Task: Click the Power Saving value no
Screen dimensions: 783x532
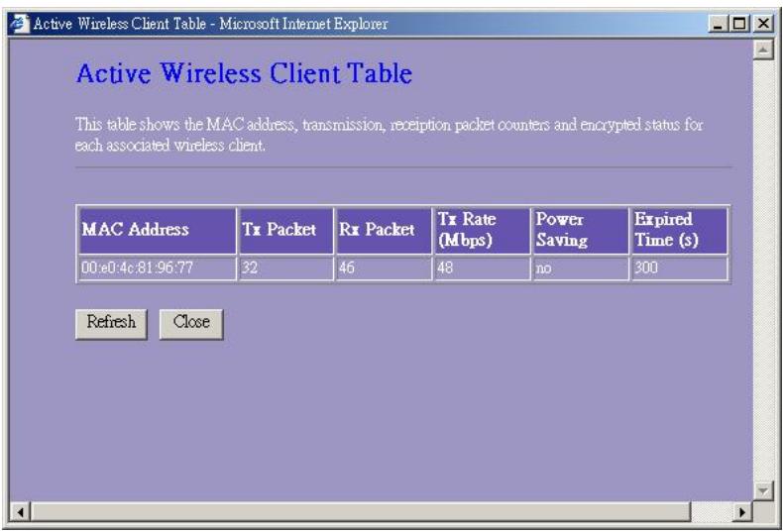Action: [x=580, y=268]
